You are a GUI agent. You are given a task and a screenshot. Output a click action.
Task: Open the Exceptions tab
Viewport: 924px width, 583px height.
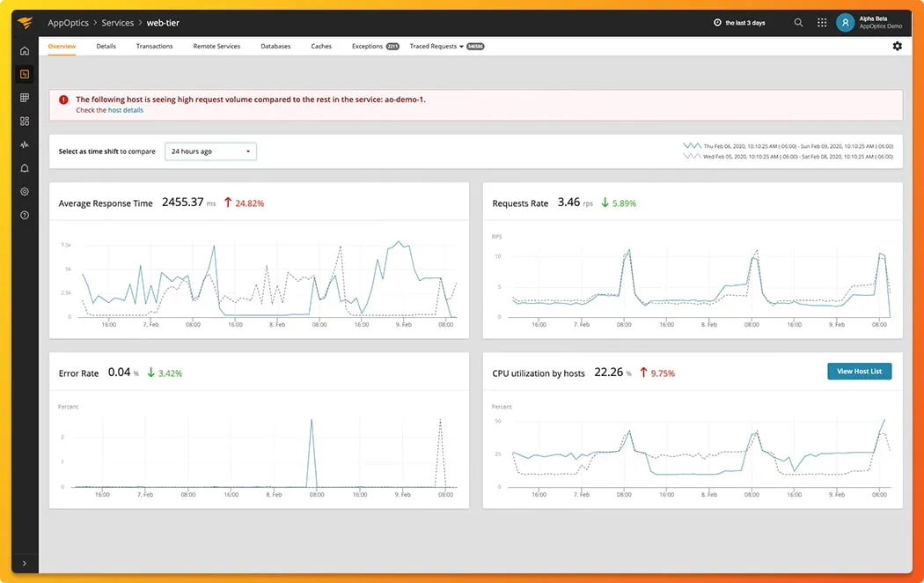pyautogui.click(x=367, y=46)
